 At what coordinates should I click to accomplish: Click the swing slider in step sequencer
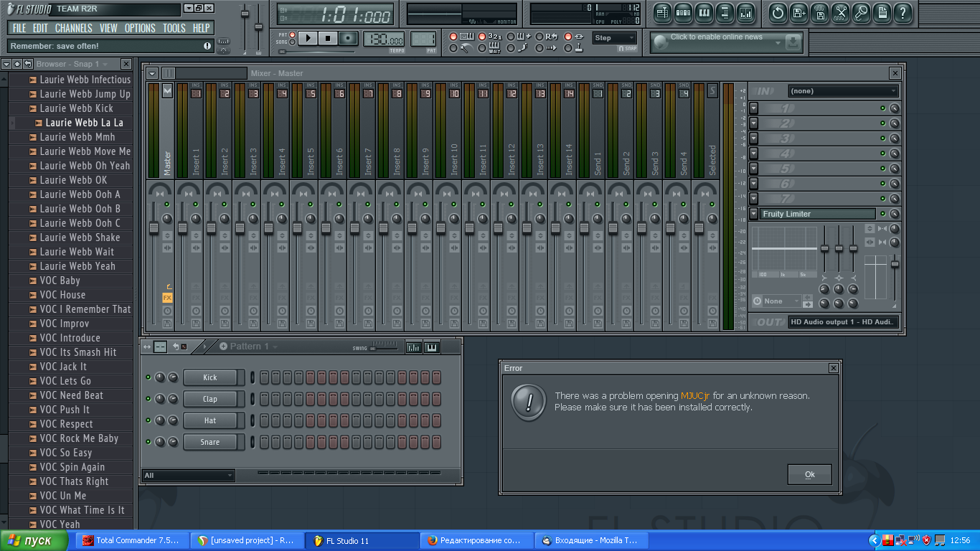(x=385, y=347)
